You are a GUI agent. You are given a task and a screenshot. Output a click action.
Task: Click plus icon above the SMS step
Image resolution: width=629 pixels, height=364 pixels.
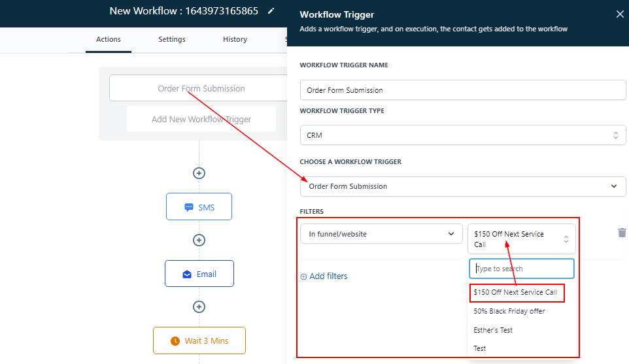click(x=199, y=173)
